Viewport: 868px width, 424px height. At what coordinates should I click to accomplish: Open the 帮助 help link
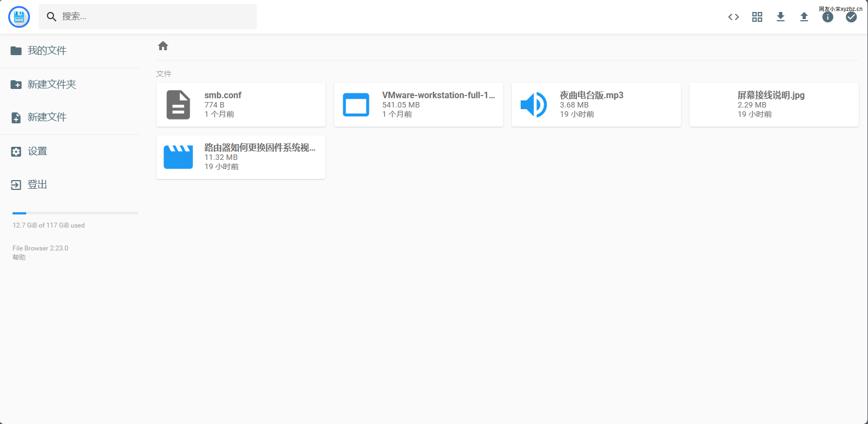pos(19,257)
